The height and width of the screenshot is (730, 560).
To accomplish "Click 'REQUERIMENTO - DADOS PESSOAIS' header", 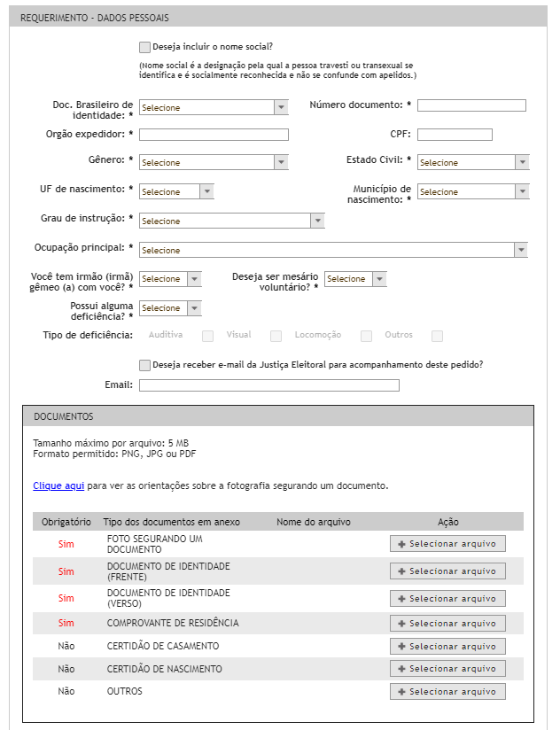I will click(95, 18).
